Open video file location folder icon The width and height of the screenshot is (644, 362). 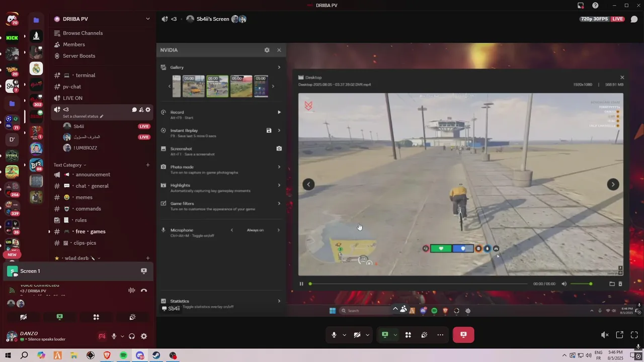point(612,284)
